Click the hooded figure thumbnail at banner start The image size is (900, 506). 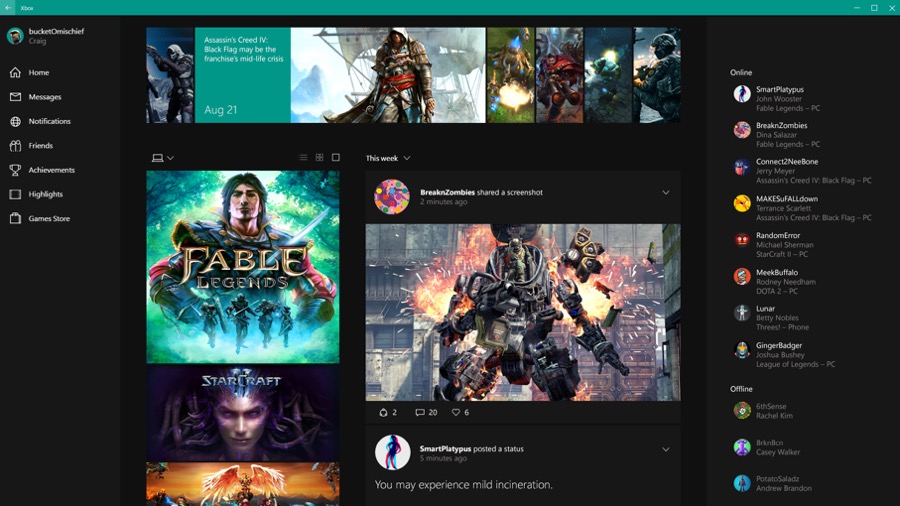coord(170,75)
